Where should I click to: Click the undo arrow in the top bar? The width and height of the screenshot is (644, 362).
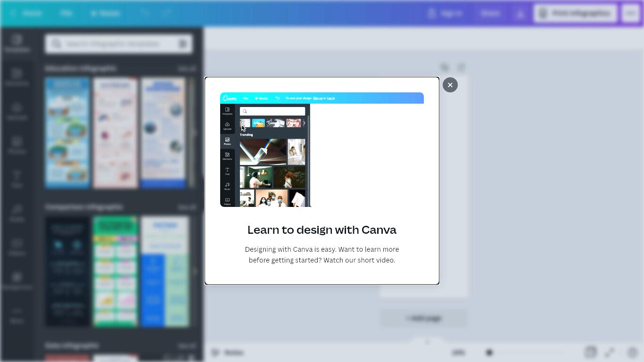[146, 13]
